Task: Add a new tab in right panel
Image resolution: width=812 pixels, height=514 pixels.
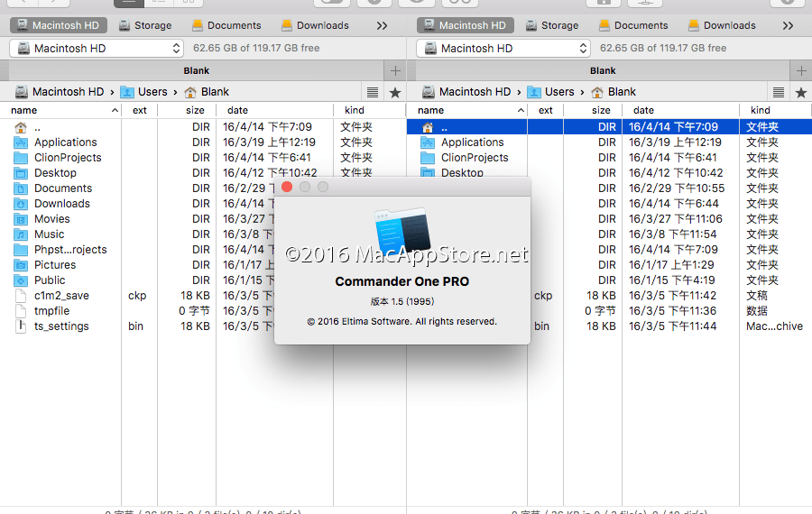Action: [800, 70]
